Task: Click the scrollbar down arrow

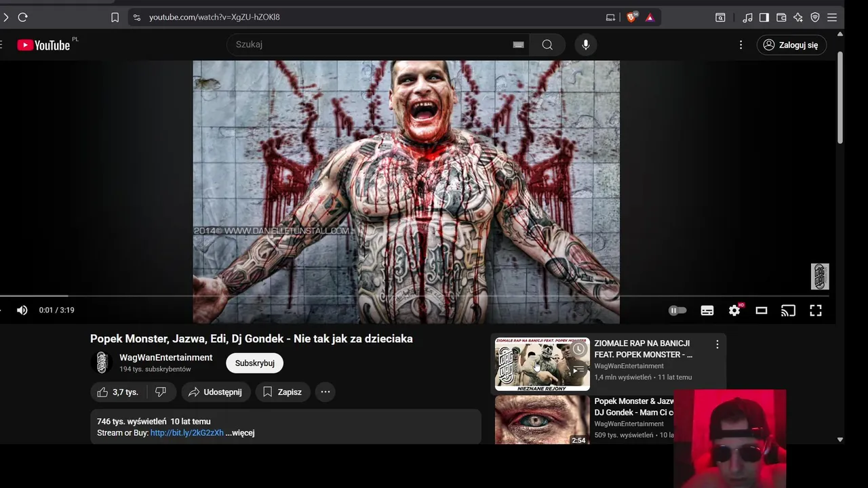Action: (840, 440)
